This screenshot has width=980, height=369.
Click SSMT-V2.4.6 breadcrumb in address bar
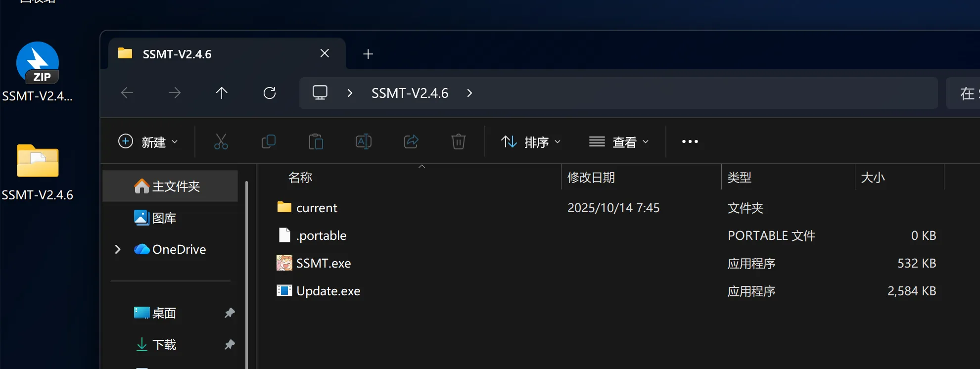pyautogui.click(x=410, y=93)
